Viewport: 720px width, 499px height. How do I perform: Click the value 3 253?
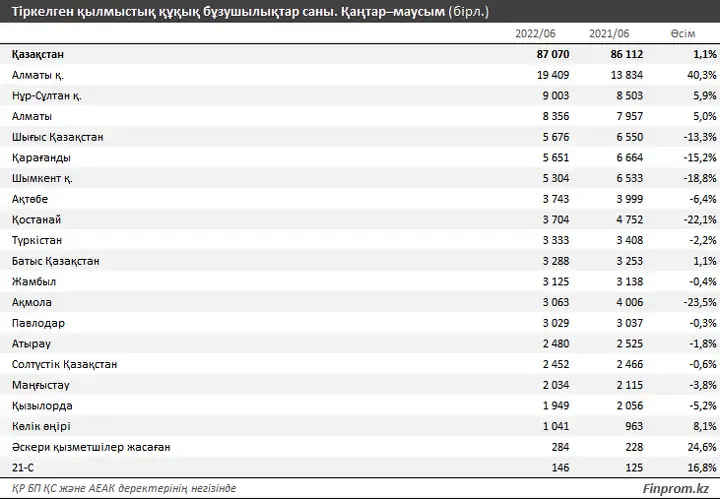pyautogui.click(x=630, y=261)
